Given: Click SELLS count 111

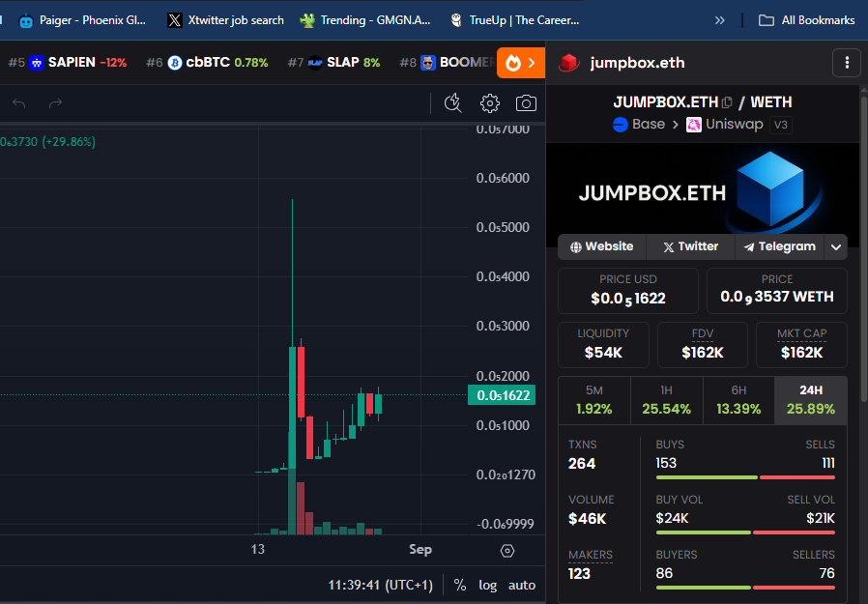Looking at the screenshot, I should pos(828,463).
